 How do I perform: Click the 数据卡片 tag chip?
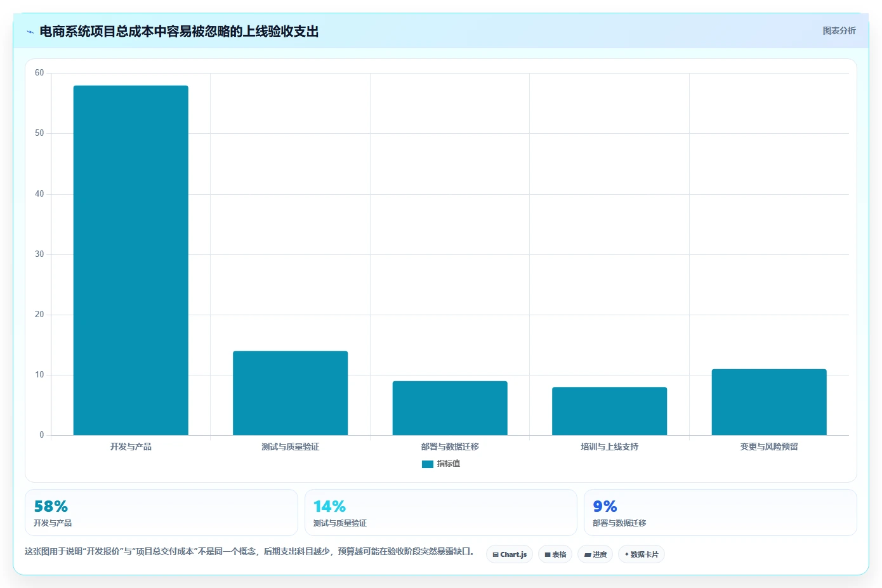[x=642, y=554]
